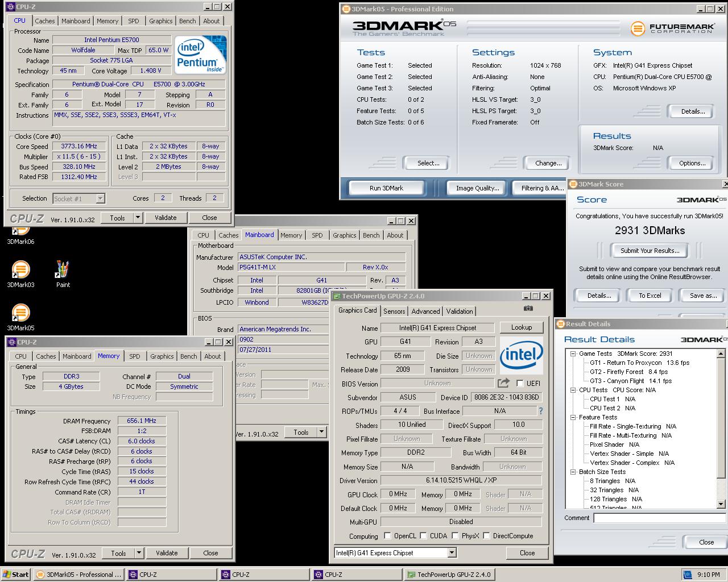The width and height of the screenshot is (728, 582).
Task: Click the Intel Pentium inside logo
Action: (x=200, y=55)
